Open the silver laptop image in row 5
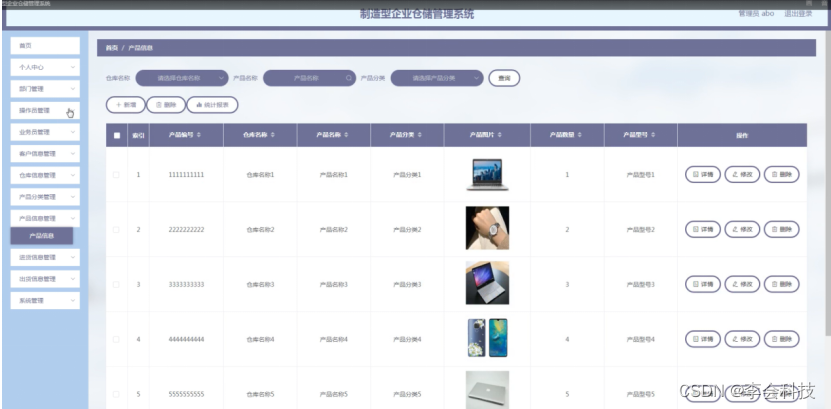831x409 pixels. click(x=487, y=390)
